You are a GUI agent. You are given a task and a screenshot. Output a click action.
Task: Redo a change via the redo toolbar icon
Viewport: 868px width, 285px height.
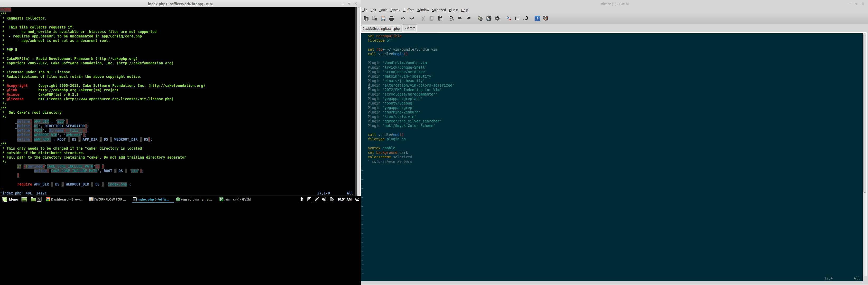412,18
